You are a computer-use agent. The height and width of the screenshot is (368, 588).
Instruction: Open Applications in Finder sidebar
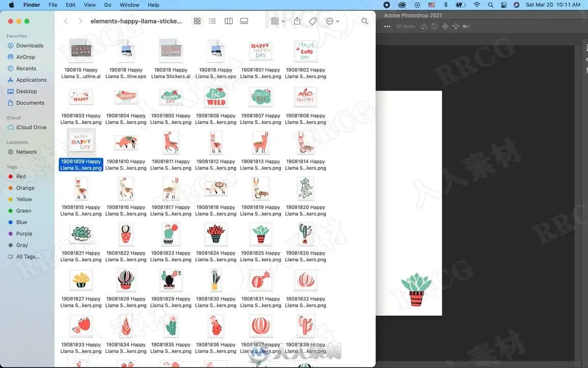pyautogui.click(x=27, y=80)
